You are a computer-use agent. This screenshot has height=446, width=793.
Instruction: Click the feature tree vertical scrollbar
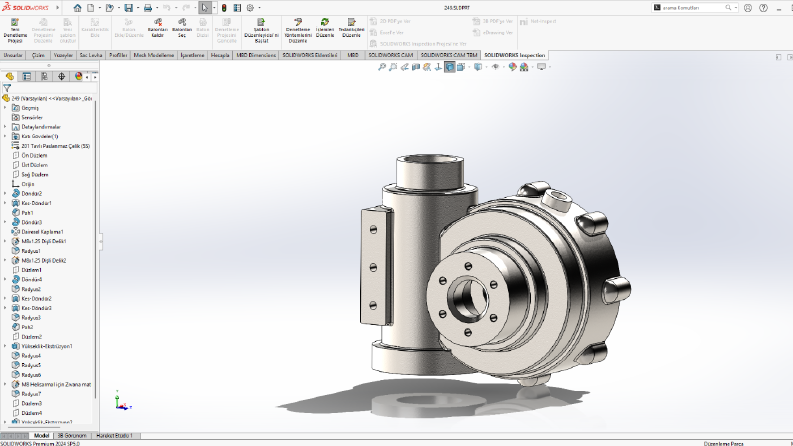[x=95, y=248]
